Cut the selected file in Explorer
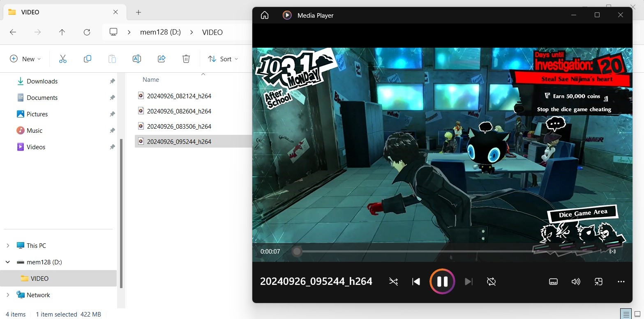The image size is (644, 319). [x=63, y=59]
